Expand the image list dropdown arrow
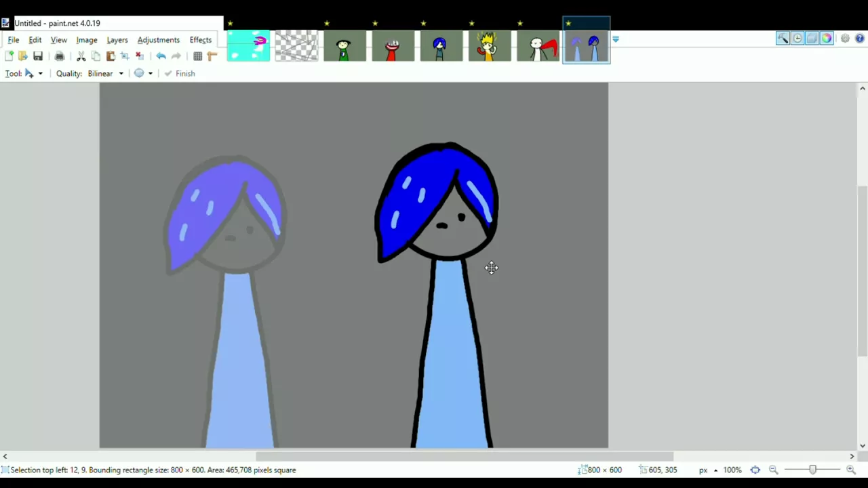868x488 pixels. click(616, 39)
